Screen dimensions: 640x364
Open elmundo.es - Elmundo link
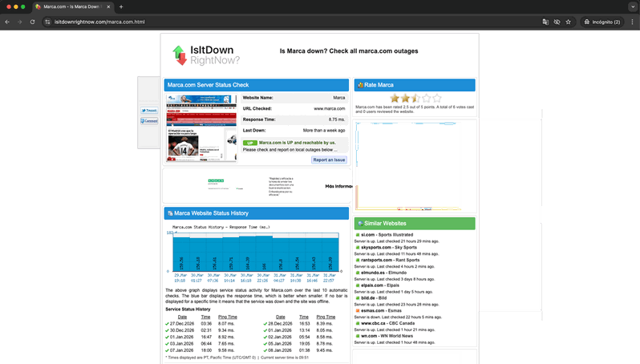tap(383, 273)
